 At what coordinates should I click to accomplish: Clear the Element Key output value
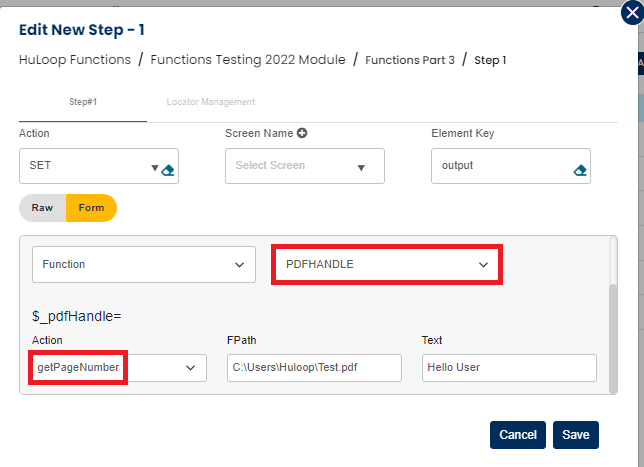coord(580,170)
